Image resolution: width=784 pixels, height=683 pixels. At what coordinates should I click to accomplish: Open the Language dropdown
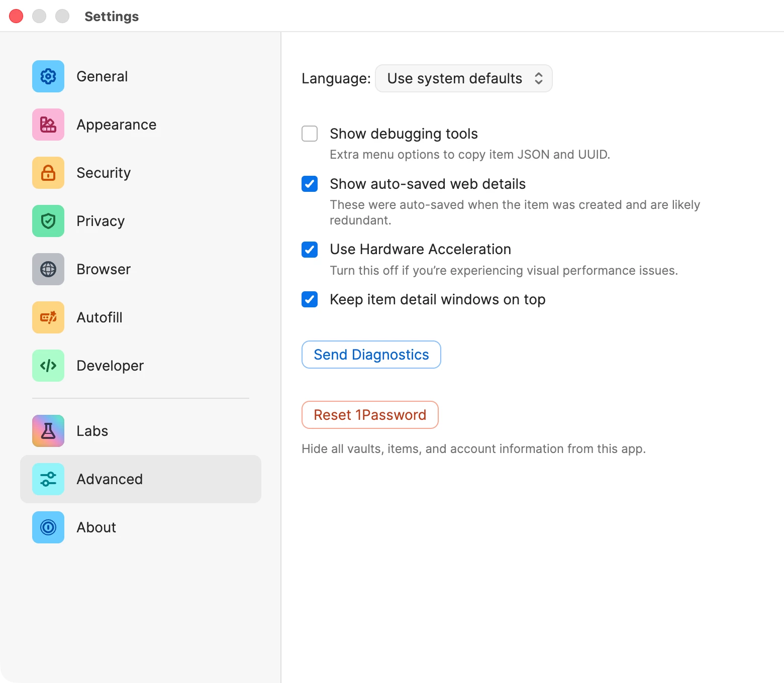pyautogui.click(x=464, y=78)
